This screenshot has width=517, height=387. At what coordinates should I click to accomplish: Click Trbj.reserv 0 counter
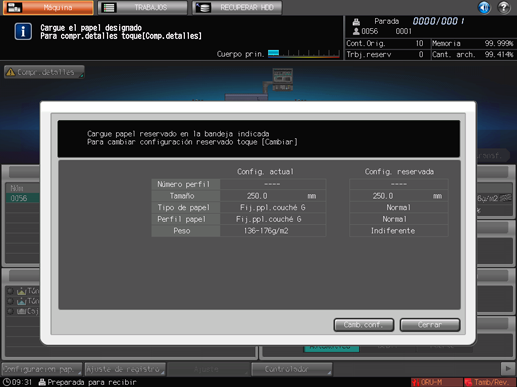click(x=385, y=54)
